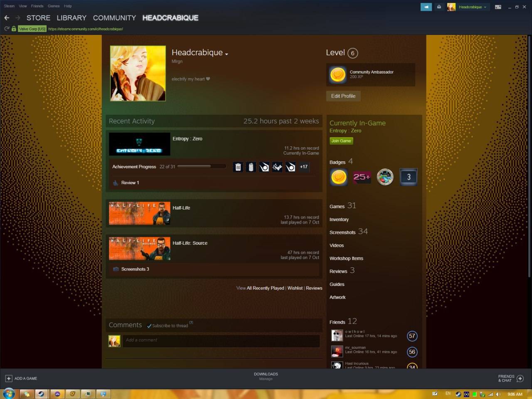Go to the STORE tab
This screenshot has height=399, width=532.
(x=38, y=18)
